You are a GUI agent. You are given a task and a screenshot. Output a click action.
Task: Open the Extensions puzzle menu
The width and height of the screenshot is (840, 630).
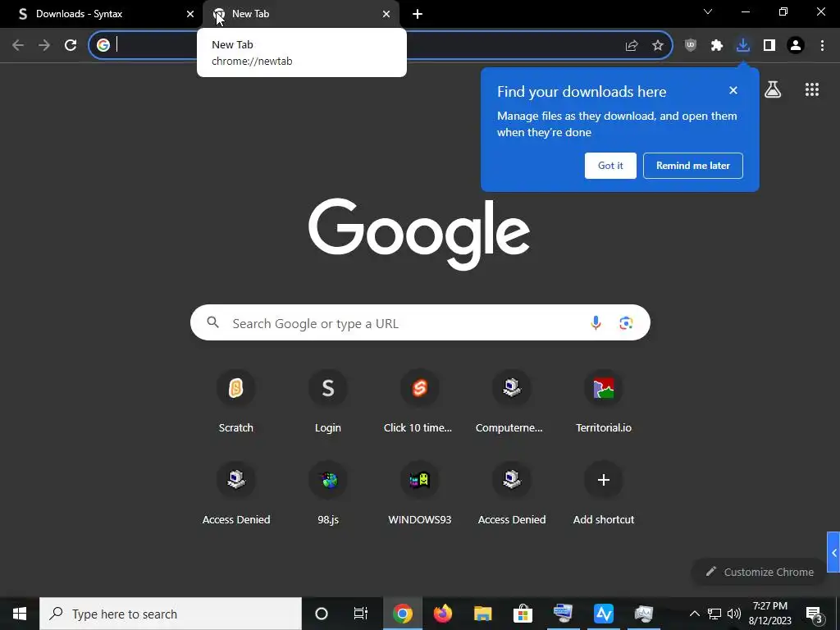coord(717,45)
